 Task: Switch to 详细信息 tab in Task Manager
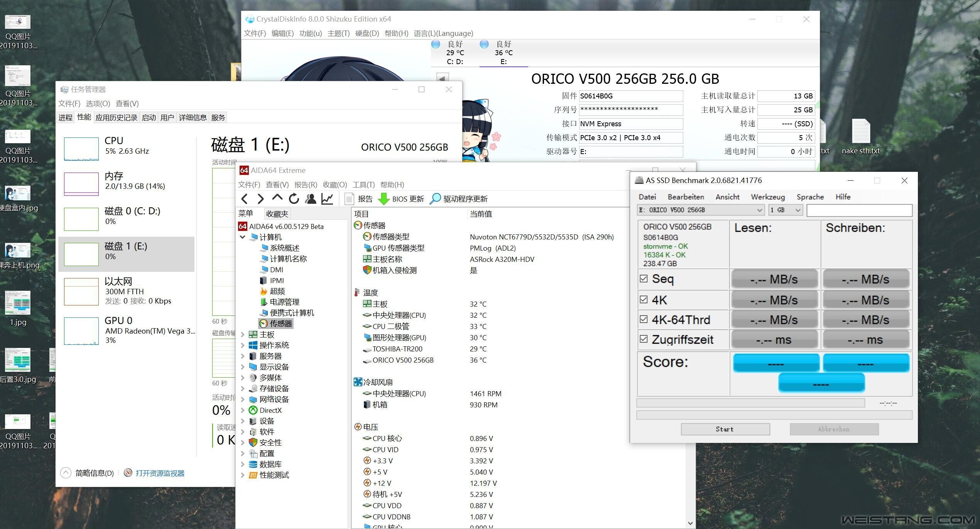pos(193,117)
